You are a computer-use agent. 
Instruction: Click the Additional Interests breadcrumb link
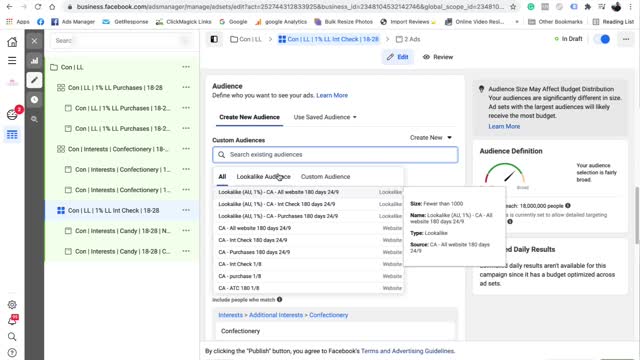pyautogui.click(x=276, y=315)
